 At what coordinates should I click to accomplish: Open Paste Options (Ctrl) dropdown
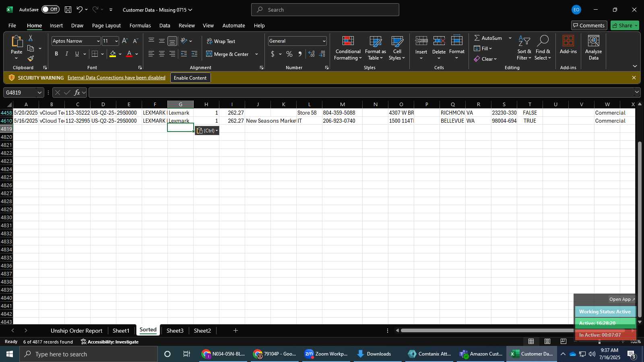[207, 130]
